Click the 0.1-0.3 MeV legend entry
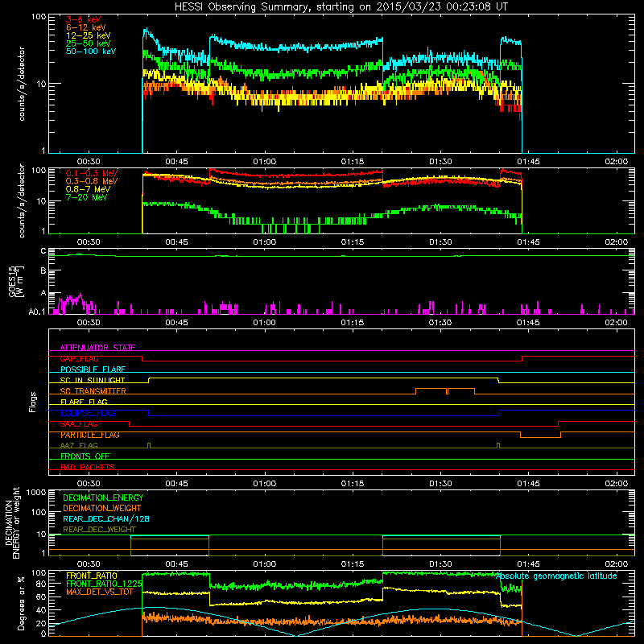 [x=92, y=173]
